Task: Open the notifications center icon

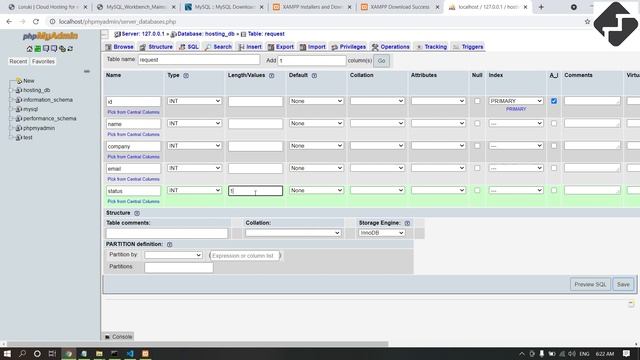Action: click(x=627, y=353)
